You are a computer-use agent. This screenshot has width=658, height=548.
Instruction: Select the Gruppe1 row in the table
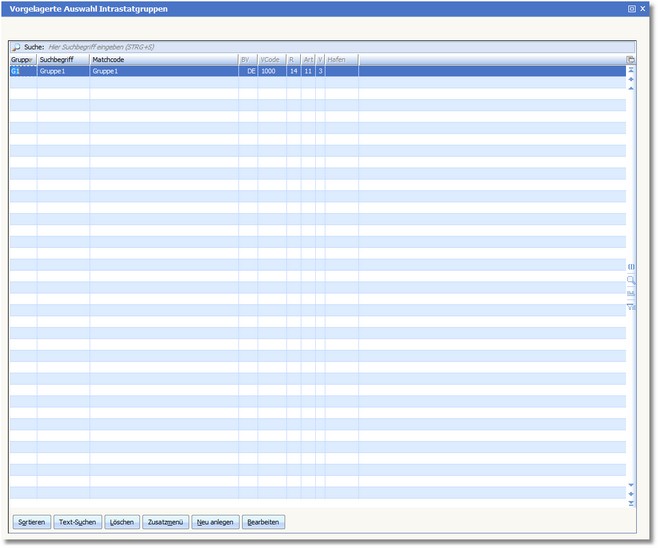(163, 72)
